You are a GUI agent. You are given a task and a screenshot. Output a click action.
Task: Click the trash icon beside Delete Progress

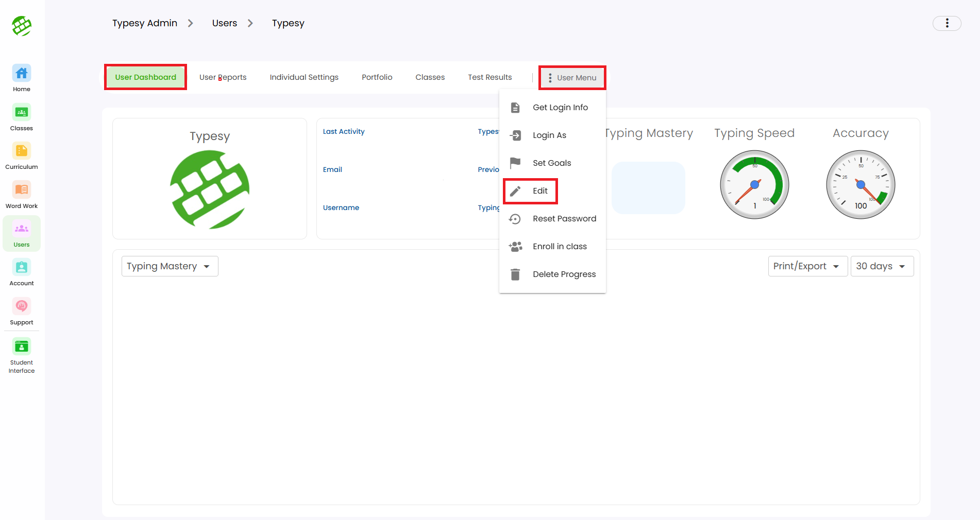(x=515, y=274)
